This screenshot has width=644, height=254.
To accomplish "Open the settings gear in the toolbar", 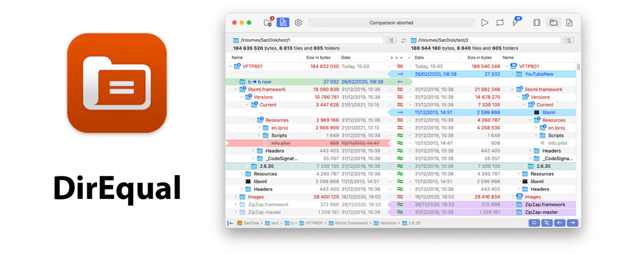I will (x=298, y=22).
